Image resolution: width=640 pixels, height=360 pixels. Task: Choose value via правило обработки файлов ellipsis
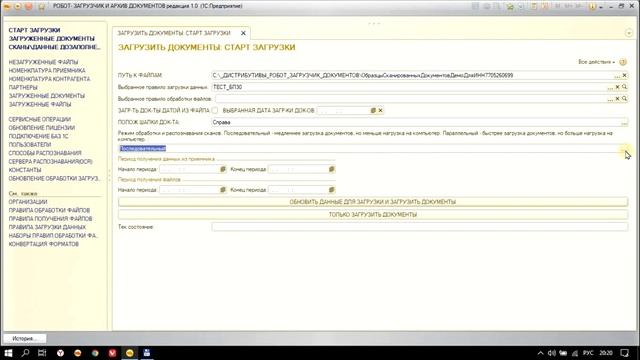[x=610, y=99]
